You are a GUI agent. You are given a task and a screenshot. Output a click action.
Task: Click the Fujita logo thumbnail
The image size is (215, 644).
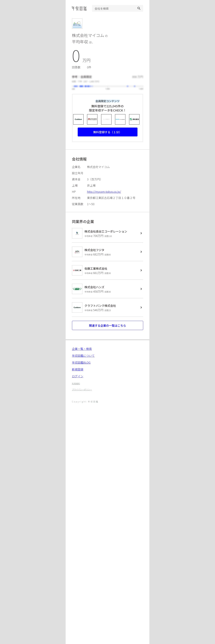77,252
